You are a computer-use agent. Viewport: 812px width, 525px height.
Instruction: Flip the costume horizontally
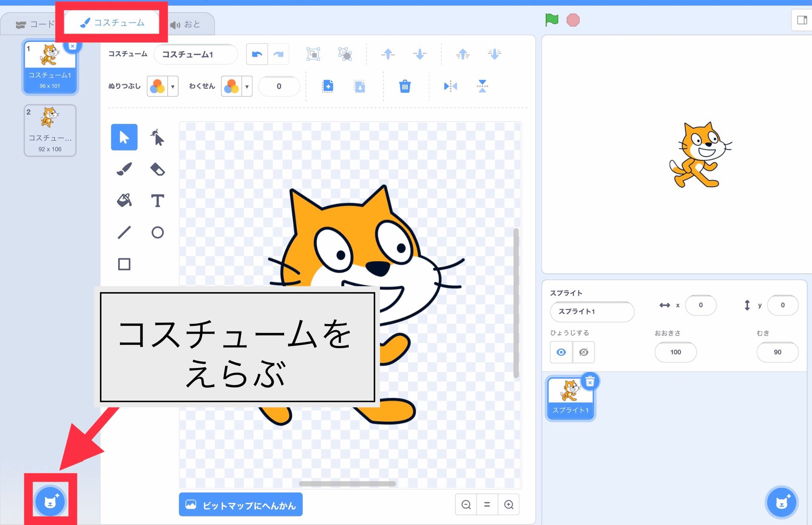click(x=450, y=86)
